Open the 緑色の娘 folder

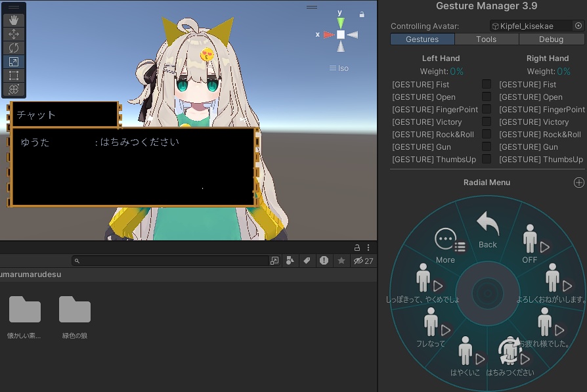coord(74,309)
